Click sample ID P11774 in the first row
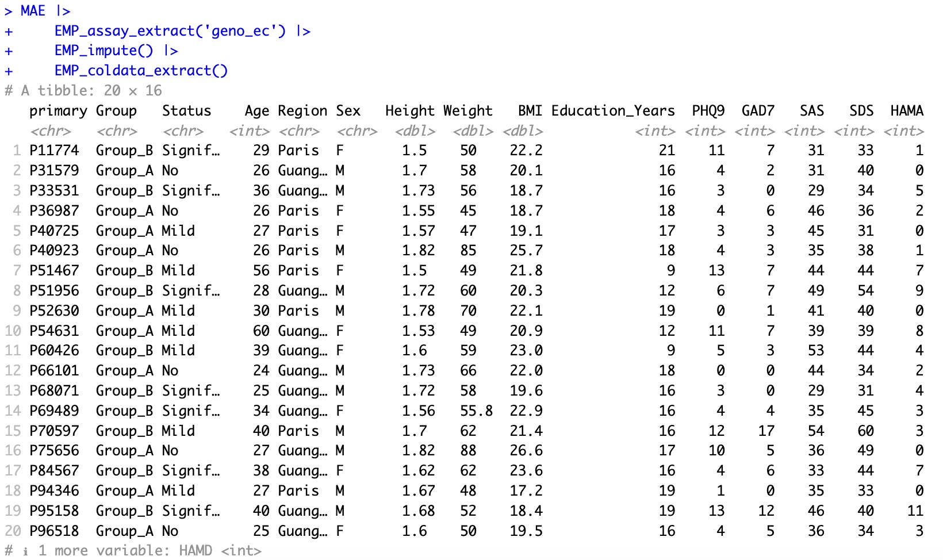Viewport: 943px width, 560px height. pyautogui.click(x=54, y=151)
